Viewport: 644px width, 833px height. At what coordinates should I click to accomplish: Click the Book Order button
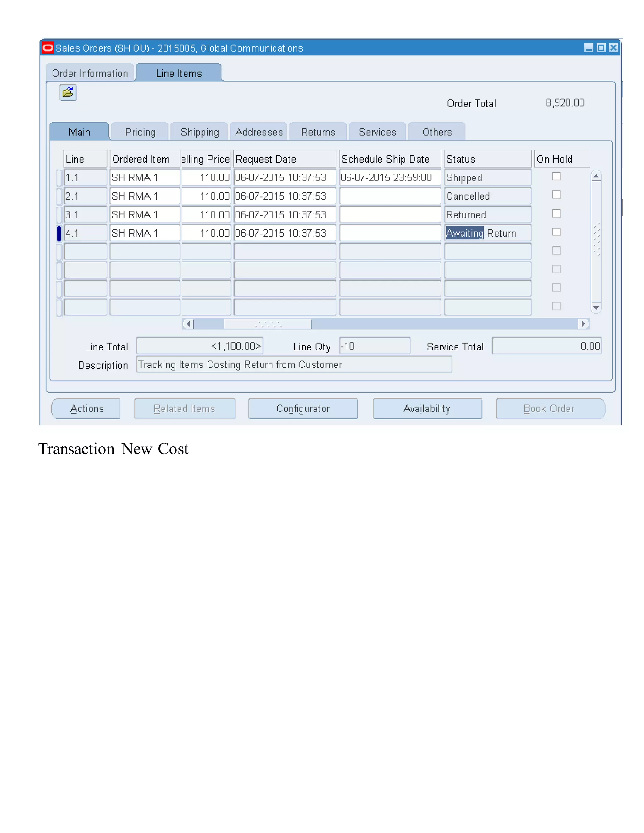click(551, 409)
